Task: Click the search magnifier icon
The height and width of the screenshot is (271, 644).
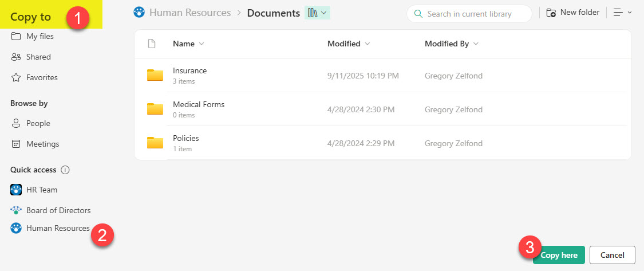Action: click(418, 14)
